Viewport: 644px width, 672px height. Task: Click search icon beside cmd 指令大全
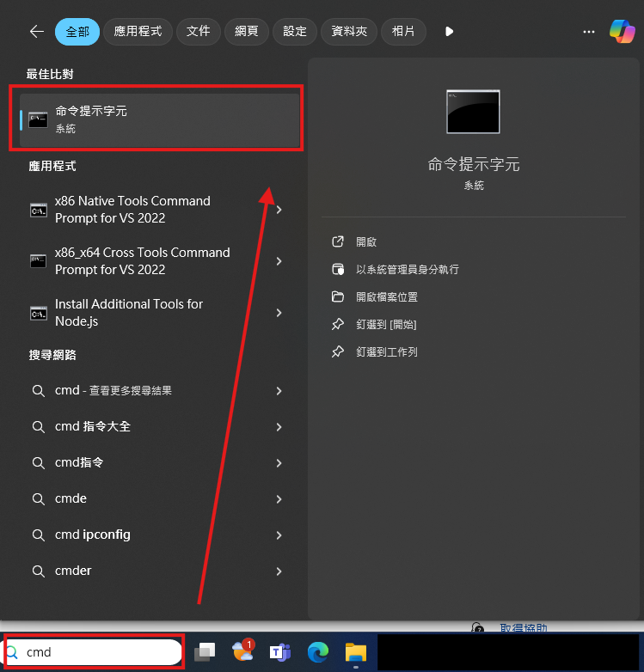(39, 427)
